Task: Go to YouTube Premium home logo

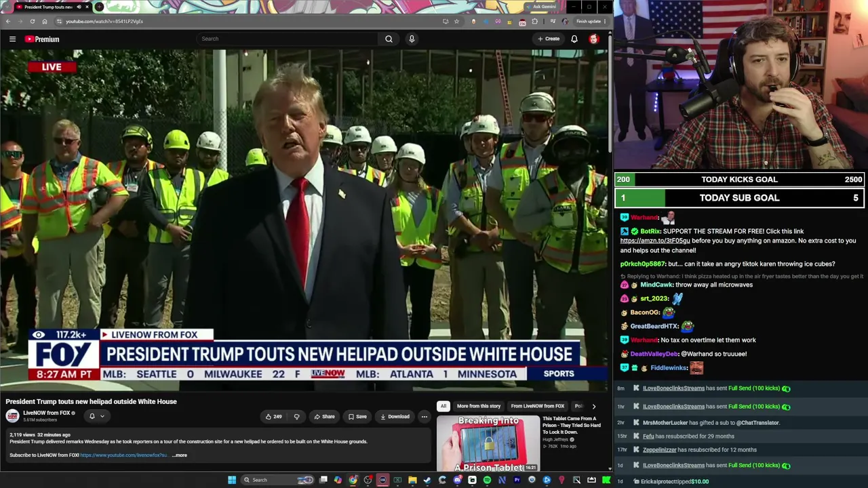Action: (42, 39)
